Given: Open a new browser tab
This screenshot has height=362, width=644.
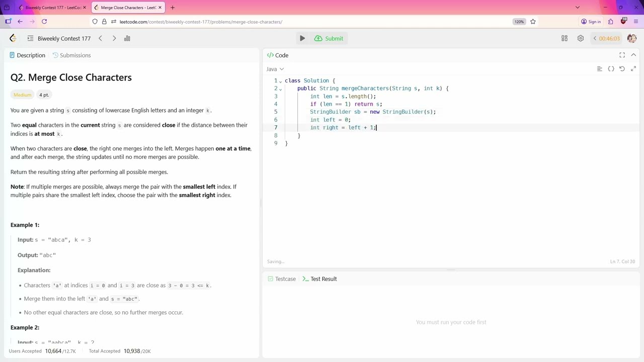Looking at the screenshot, I should point(173,8).
